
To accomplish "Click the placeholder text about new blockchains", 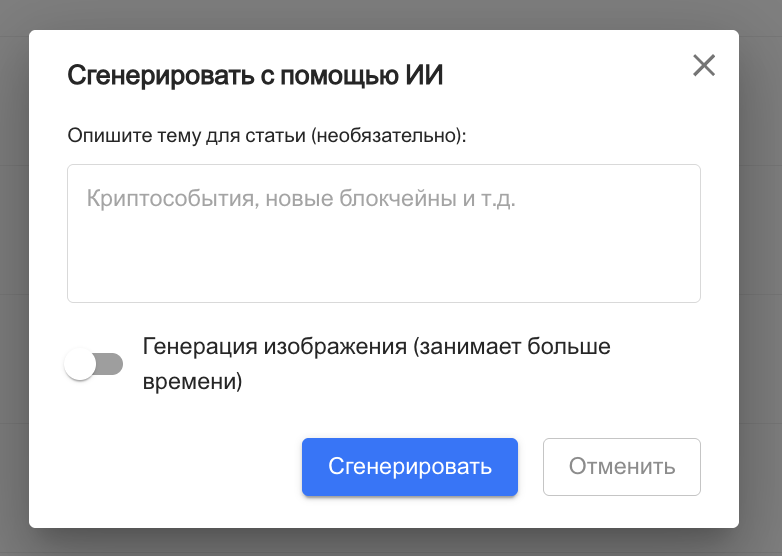I will (300, 198).
